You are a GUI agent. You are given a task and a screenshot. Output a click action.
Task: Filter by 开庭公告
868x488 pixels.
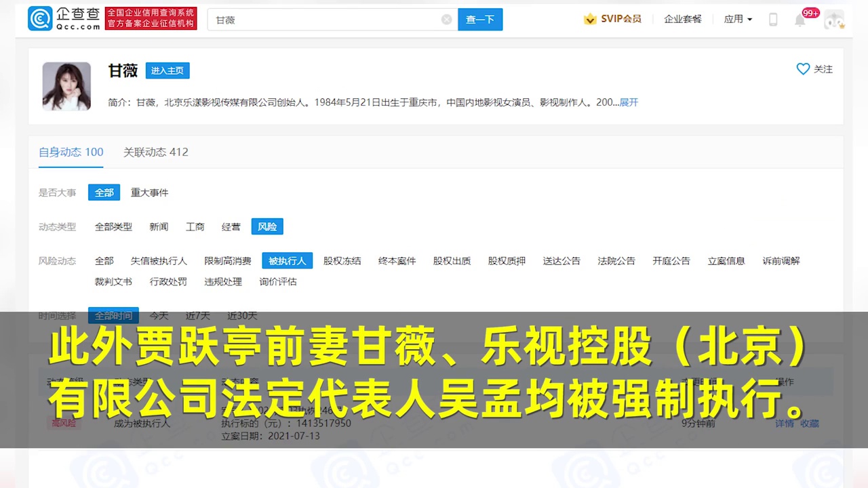pyautogui.click(x=672, y=260)
